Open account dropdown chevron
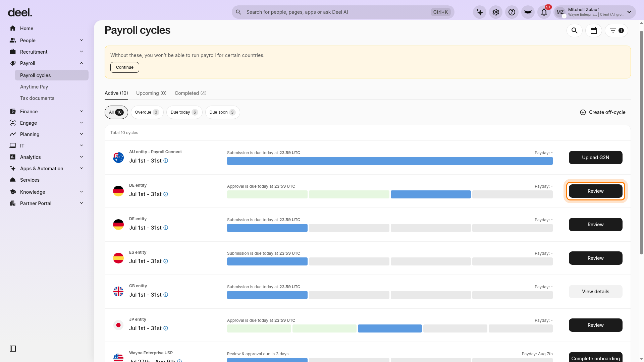 coord(629,12)
